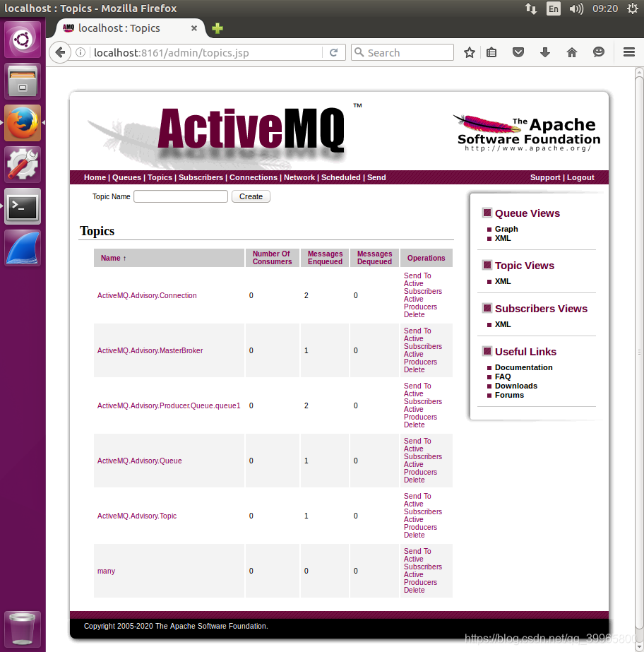The image size is (644, 652).
Task: Open the ActiveMQ.Advisory.Queue topic
Action: click(x=139, y=461)
